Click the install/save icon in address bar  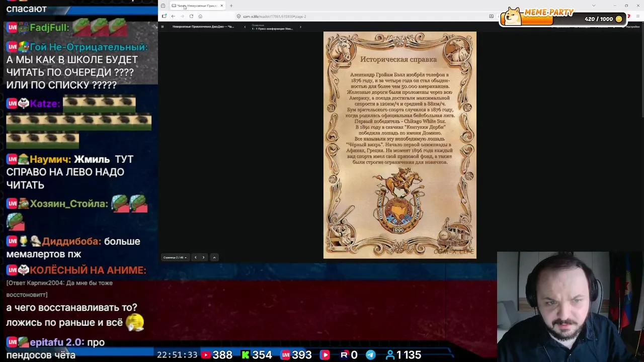491,16
